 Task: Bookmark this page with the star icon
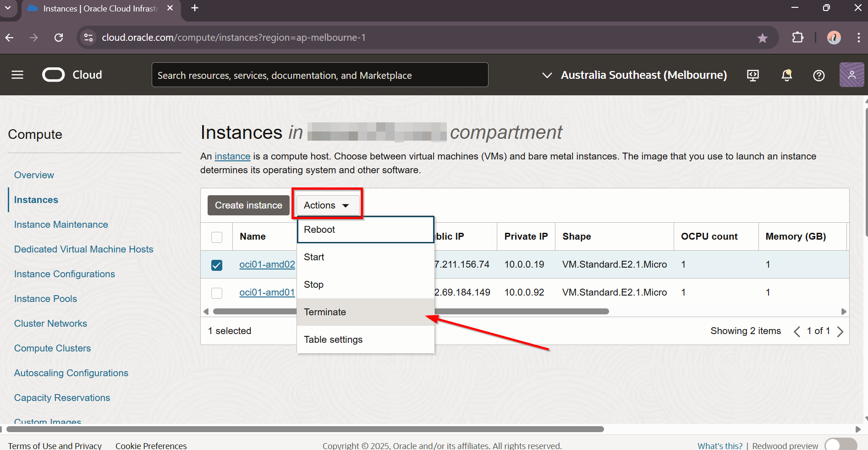pos(762,38)
